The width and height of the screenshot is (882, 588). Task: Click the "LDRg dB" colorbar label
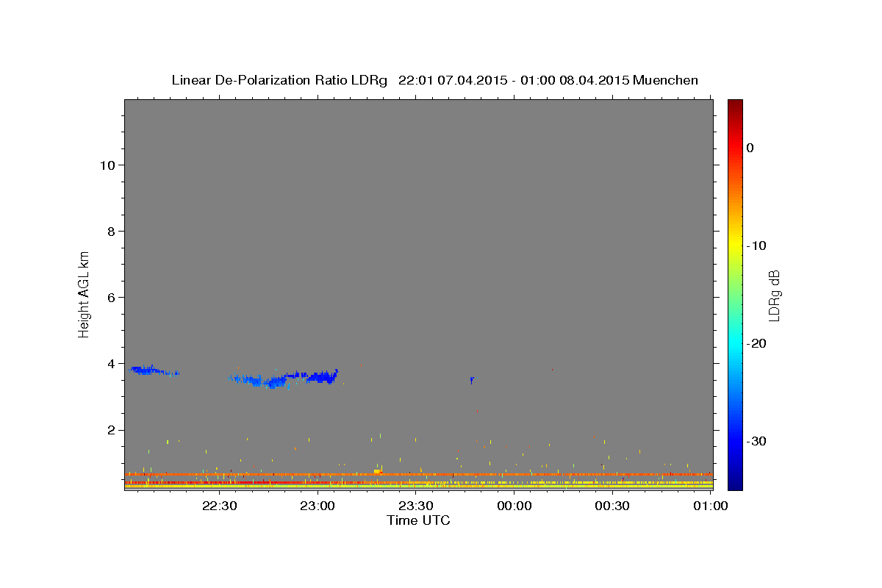[x=774, y=295]
